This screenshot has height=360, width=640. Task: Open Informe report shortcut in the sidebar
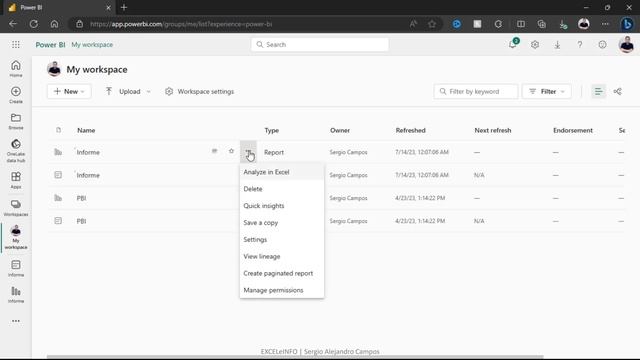point(16,294)
